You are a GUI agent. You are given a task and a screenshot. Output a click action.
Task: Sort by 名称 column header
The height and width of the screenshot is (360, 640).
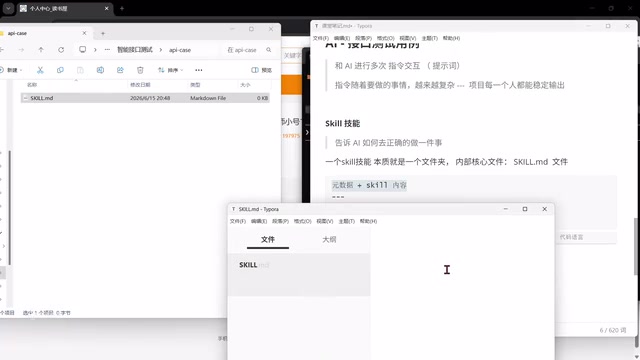tap(32, 85)
